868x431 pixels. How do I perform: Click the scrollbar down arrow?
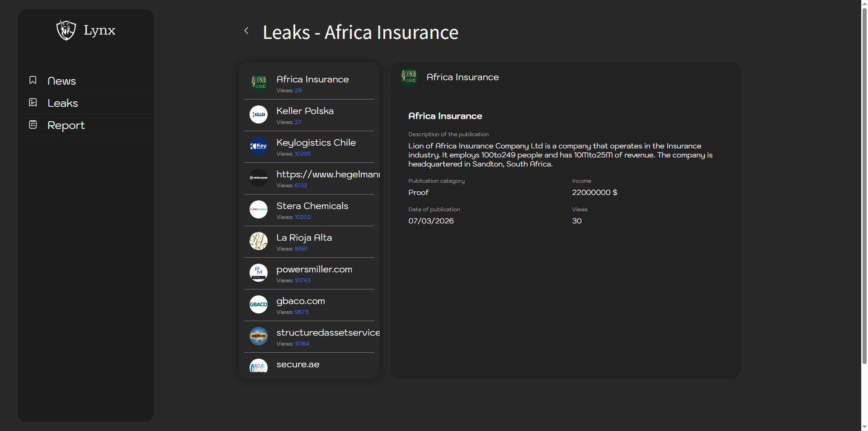[x=864, y=426]
